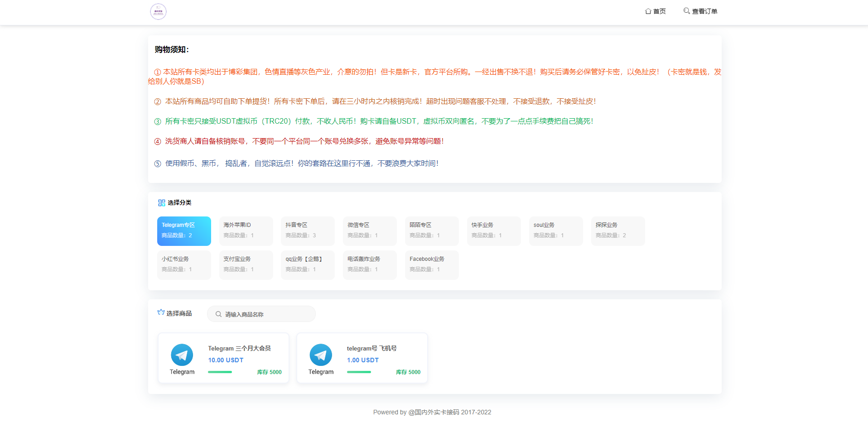The image size is (868, 437).
Task: Select the 小红书业务 category
Action: (x=184, y=265)
